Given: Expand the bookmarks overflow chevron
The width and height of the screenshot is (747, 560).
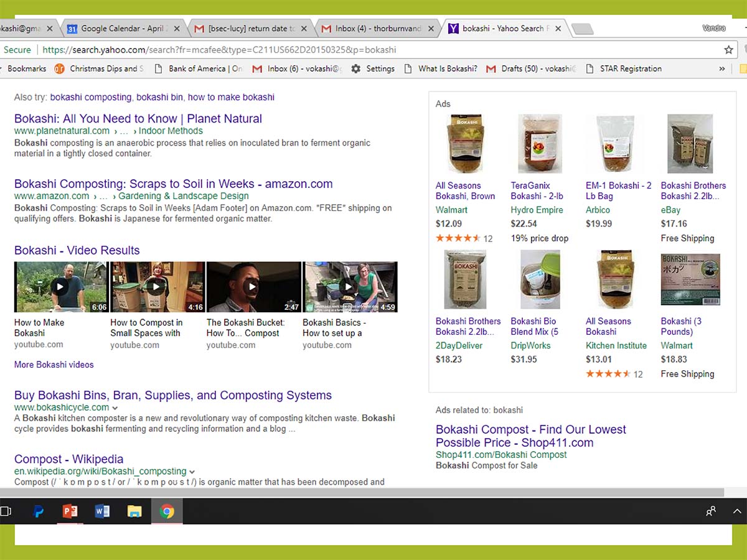Looking at the screenshot, I should (722, 68).
